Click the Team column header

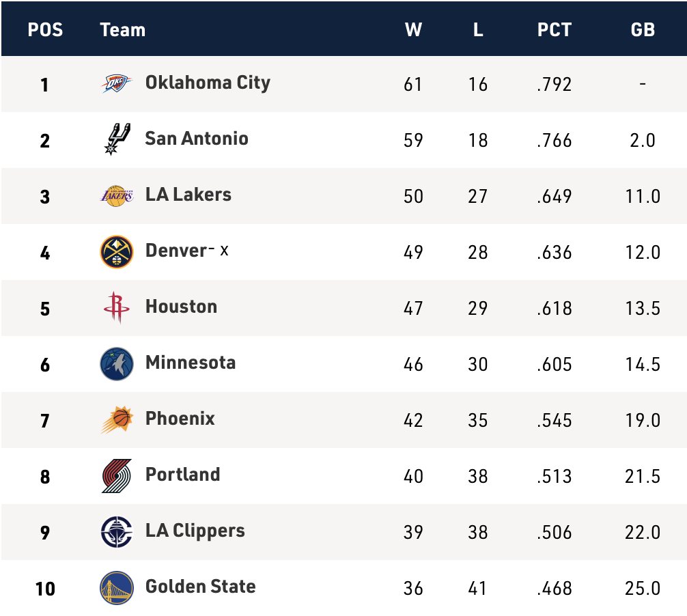coord(122,29)
